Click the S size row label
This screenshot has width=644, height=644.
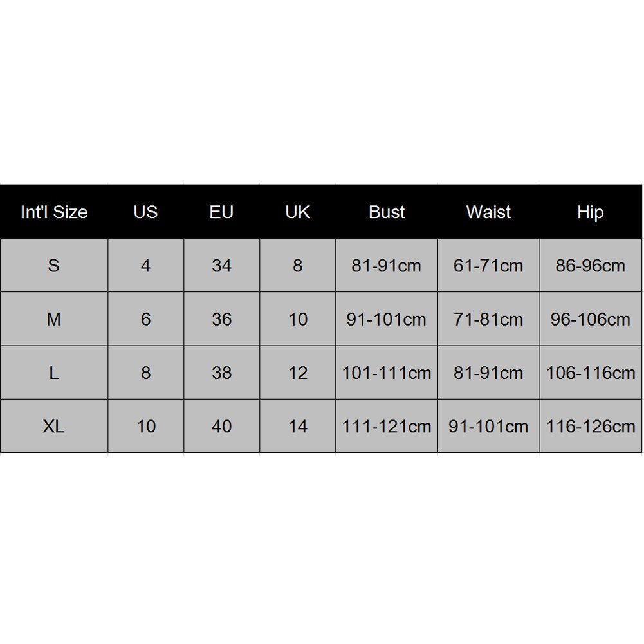click(x=54, y=266)
